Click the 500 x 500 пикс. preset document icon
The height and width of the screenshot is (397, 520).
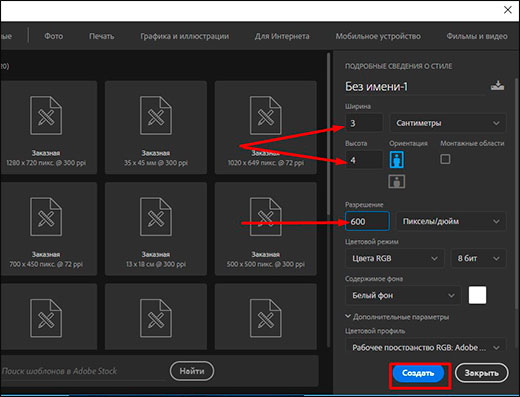click(266, 217)
